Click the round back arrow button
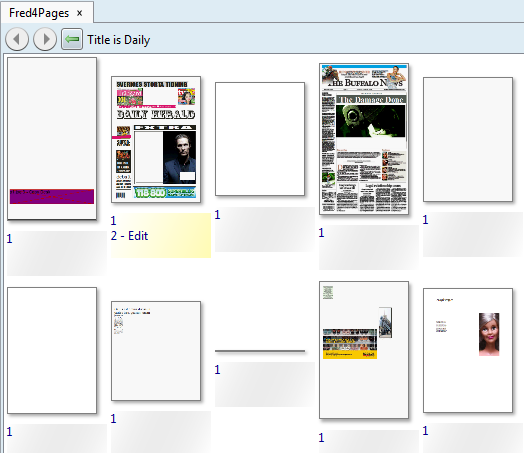Viewport: 524px width, 453px height. click(x=17, y=39)
